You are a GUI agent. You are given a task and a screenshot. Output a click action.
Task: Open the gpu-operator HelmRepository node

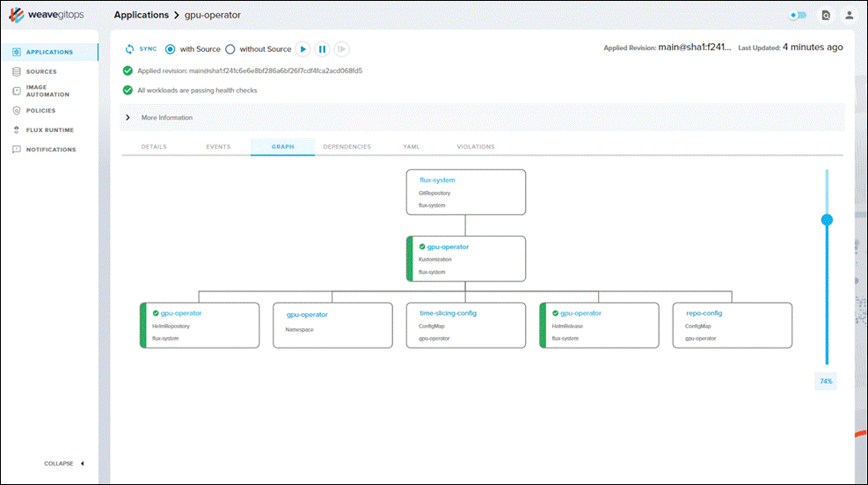pos(200,326)
